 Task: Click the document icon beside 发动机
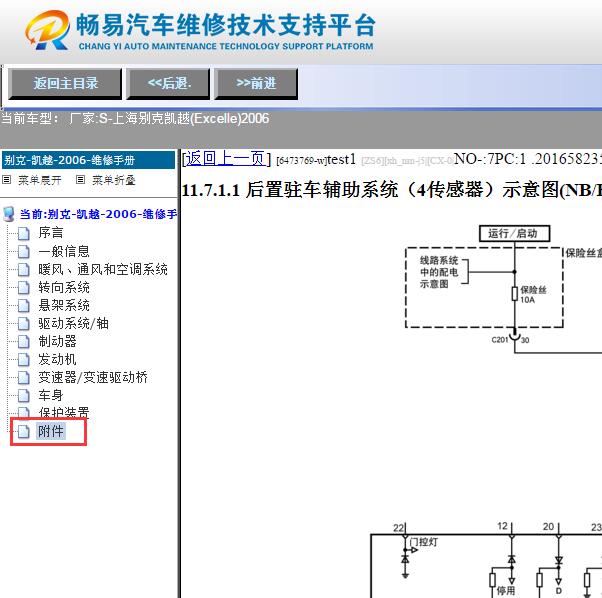(x=23, y=360)
